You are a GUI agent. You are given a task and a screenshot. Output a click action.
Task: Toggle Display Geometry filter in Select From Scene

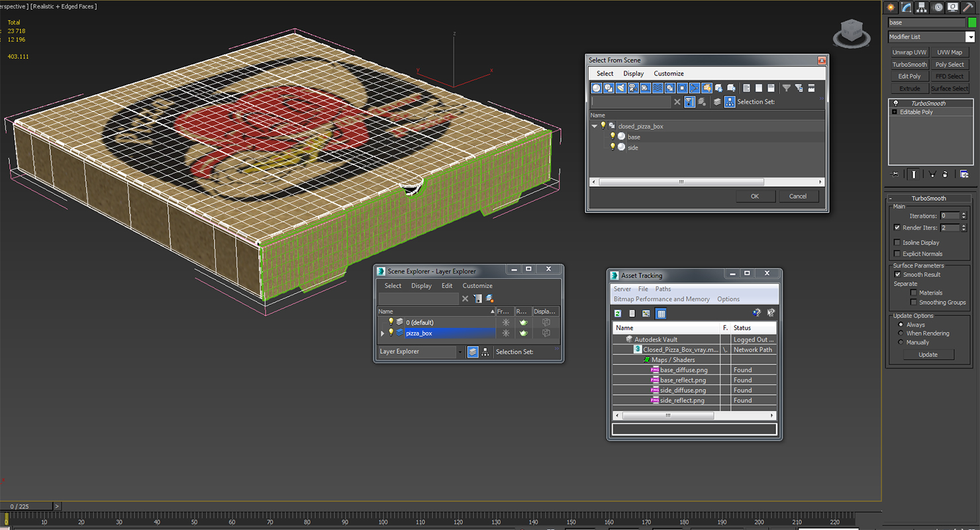(597, 87)
